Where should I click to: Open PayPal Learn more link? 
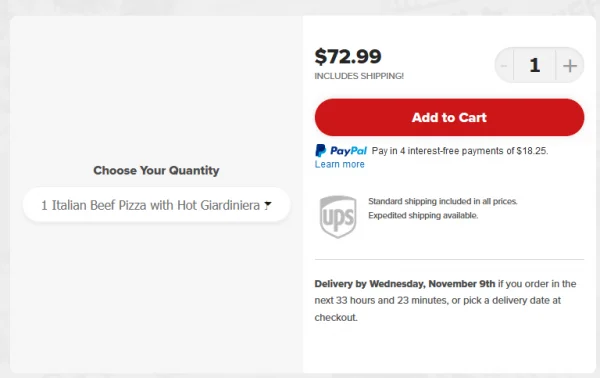tap(339, 164)
